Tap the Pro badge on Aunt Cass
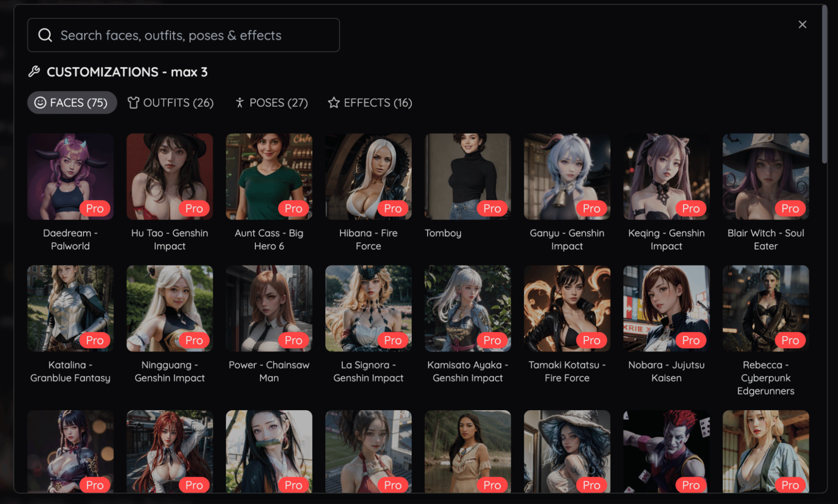Screen dimensions: 838x504 [x=294, y=208]
